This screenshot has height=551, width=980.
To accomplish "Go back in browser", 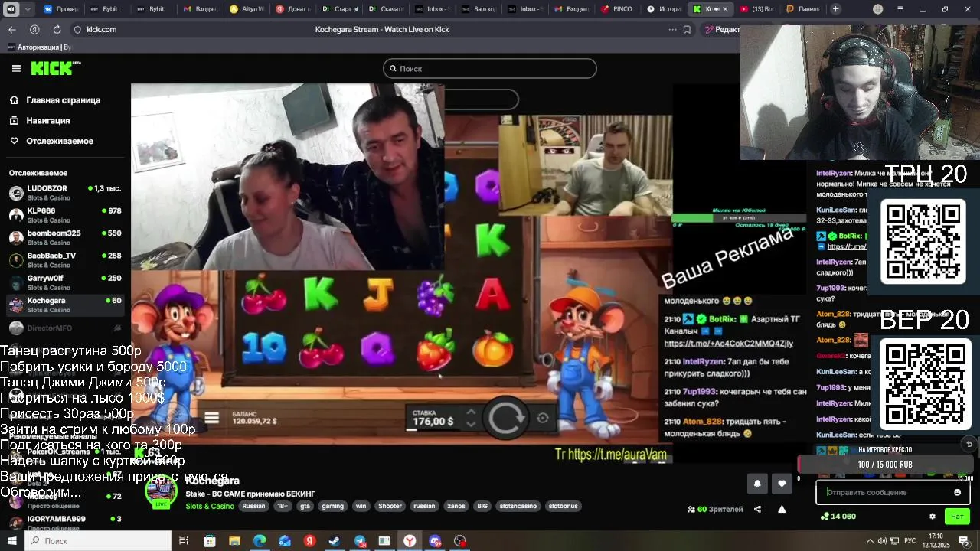I will pos(11,29).
